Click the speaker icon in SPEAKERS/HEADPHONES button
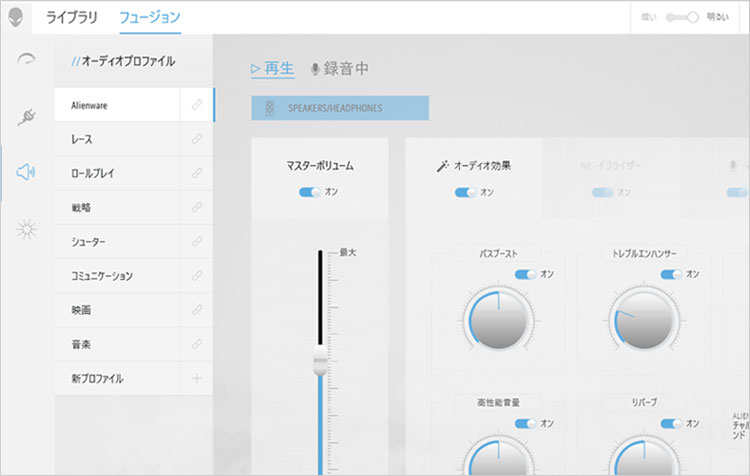 [x=270, y=108]
